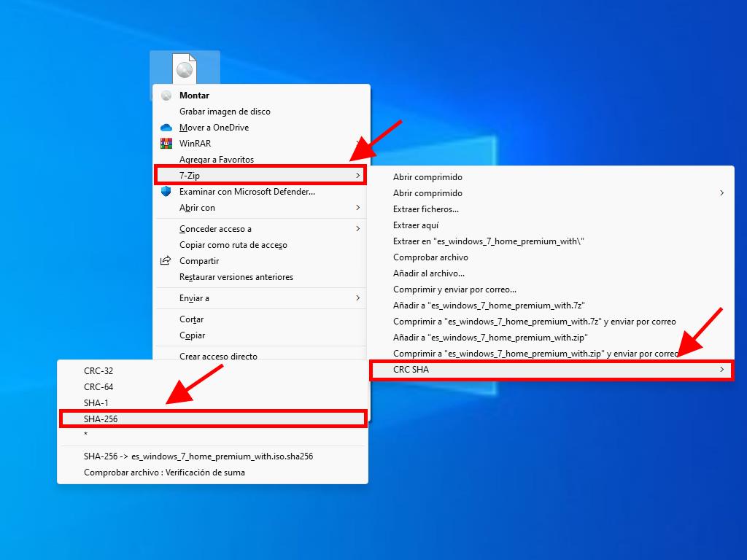Select SHA-256 -> .iso.sha256 file option
Screen dimensions: 747x560
pos(212,456)
